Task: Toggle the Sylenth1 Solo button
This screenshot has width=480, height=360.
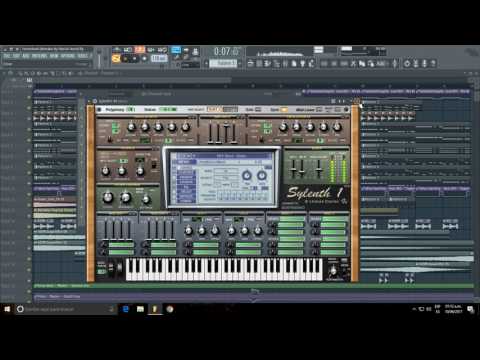Action: (258, 109)
